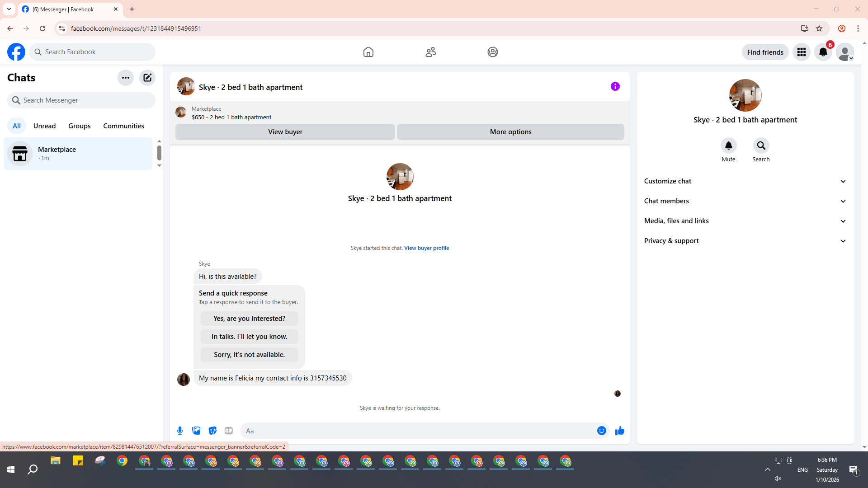This screenshot has height=488, width=868.
Task: Click the voice clip microphone icon
Action: tap(180, 431)
